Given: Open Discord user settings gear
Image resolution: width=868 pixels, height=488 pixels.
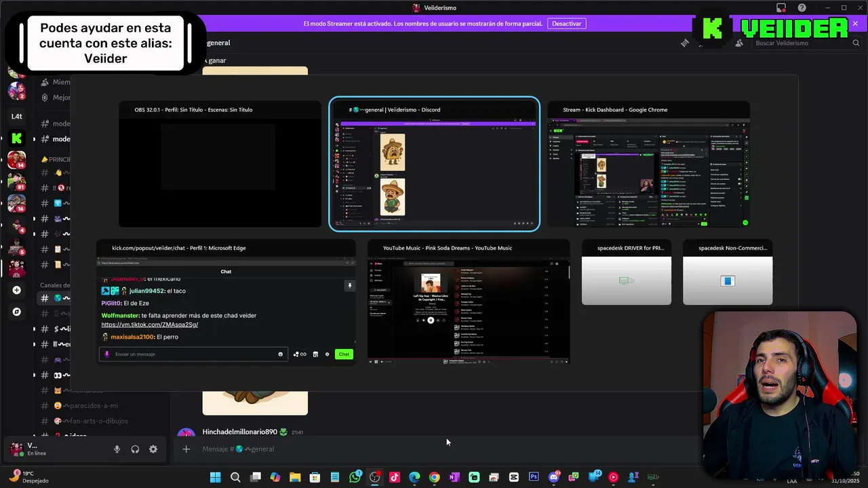Looking at the screenshot, I should 153,449.
